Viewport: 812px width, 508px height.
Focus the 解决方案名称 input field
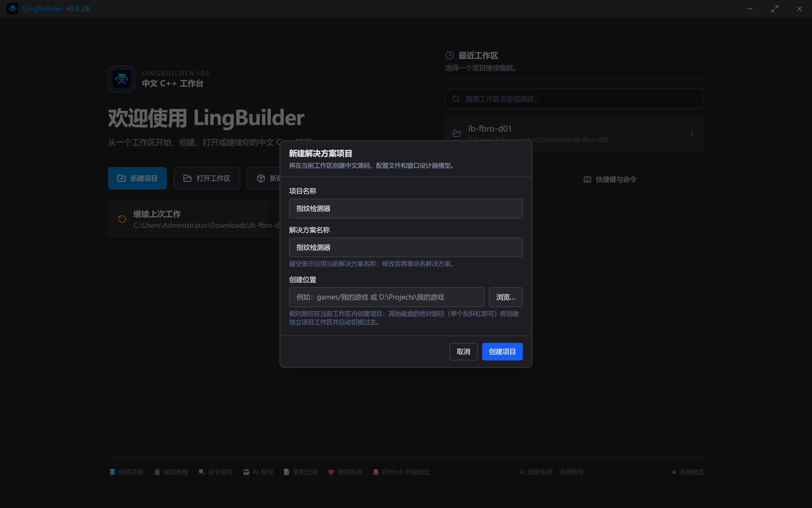pyautogui.click(x=406, y=247)
